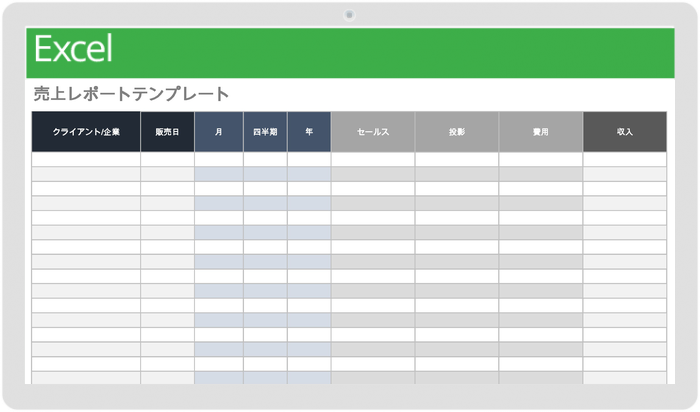The image size is (700, 412).
Task: Click the 年 column header
Action: click(x=309, y=132)
